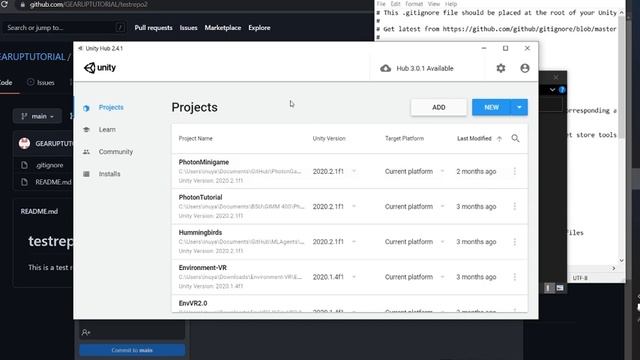Open GitHub Explore link

(x=259, y=28)
